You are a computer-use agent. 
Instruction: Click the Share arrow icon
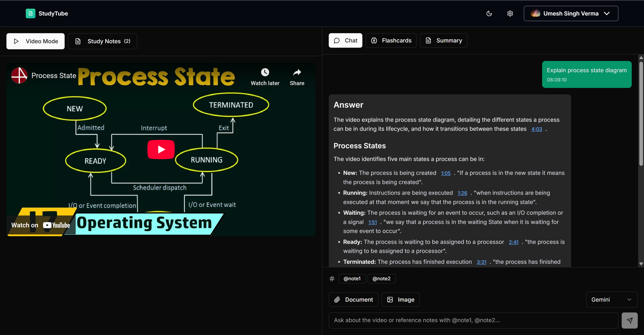pyautogui.click(x=297, y=72)
